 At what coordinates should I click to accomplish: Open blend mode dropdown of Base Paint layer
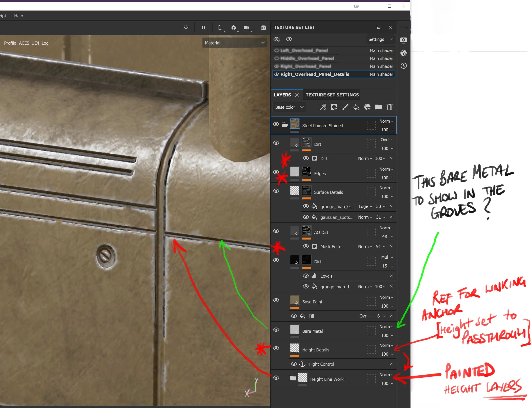click(386, 297)
